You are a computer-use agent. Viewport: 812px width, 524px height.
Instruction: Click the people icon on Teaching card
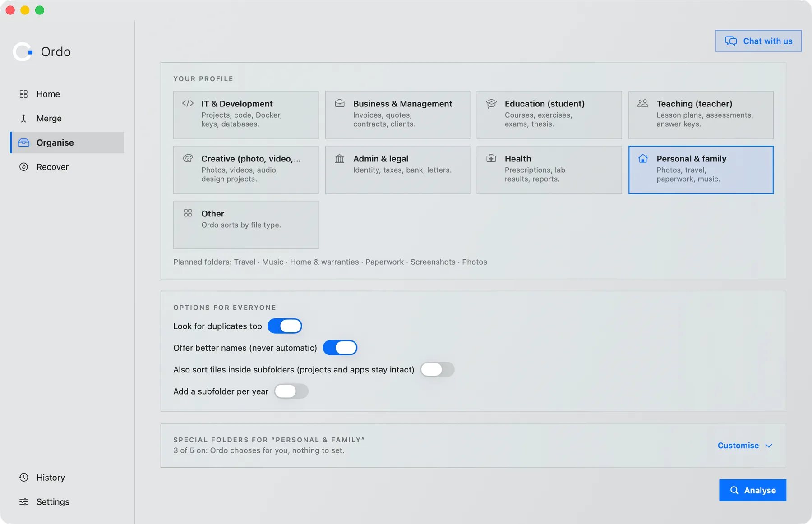(643, 103)
